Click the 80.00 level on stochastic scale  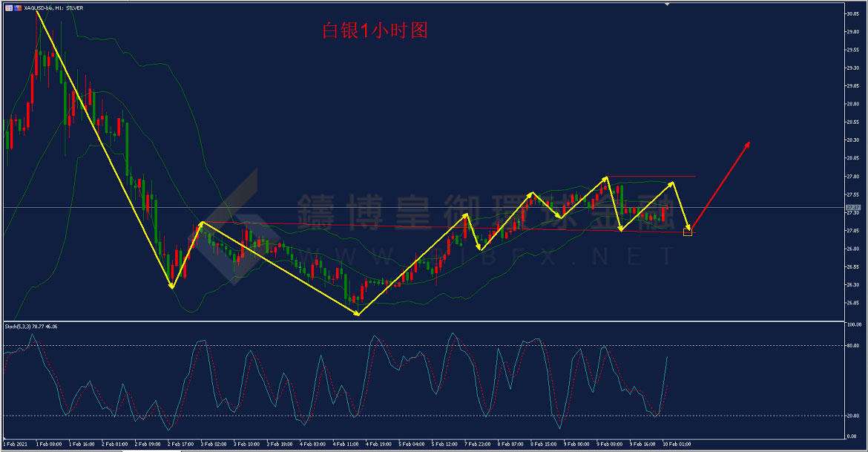click(853, 345)
